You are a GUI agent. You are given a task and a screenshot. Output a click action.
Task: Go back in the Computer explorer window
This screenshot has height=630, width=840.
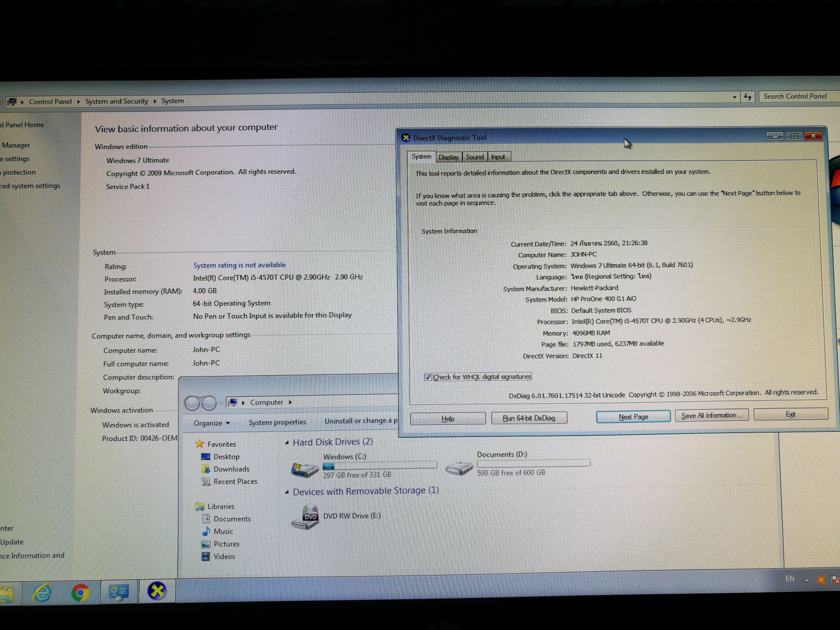(192, 403)
